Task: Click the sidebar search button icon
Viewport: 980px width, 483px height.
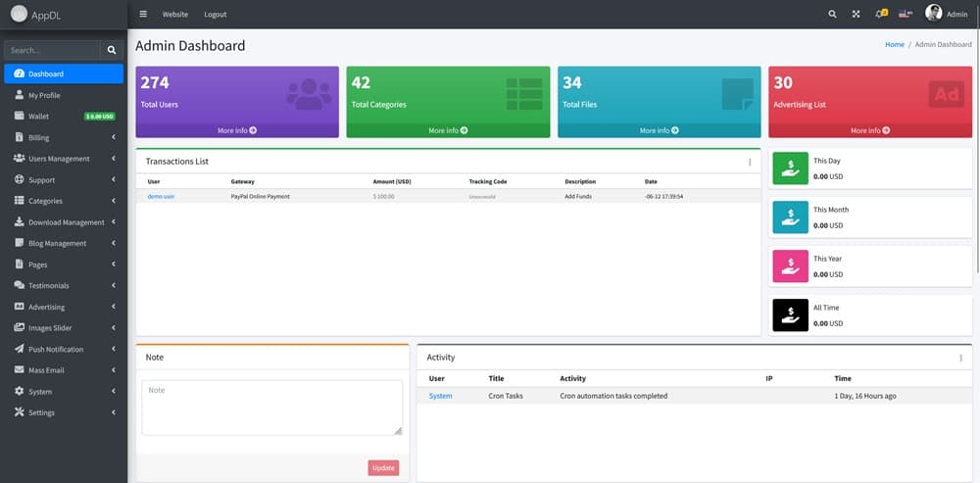Action: pos(112,49)
